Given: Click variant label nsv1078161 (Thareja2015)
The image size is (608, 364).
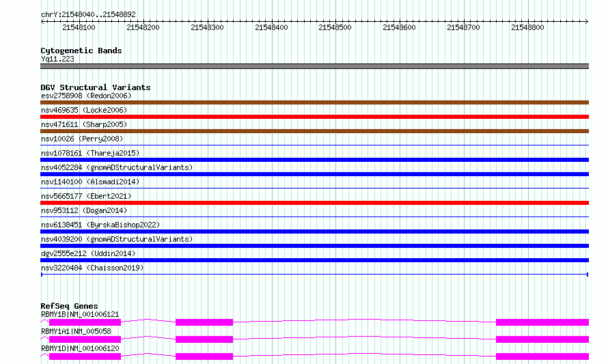Looking at the screenshot, I should pyautogui.click(x=90, y=153).
